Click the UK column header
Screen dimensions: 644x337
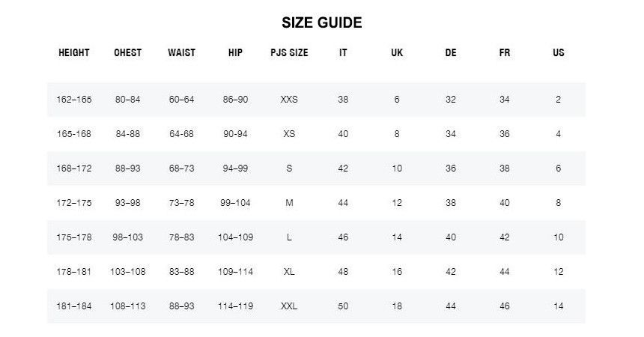point(397,53)
